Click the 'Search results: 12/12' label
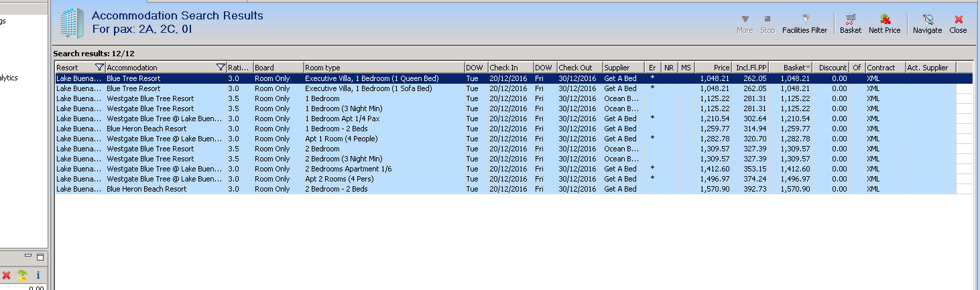The width and height of the screenshot is (980, 290). pos(94,53)
